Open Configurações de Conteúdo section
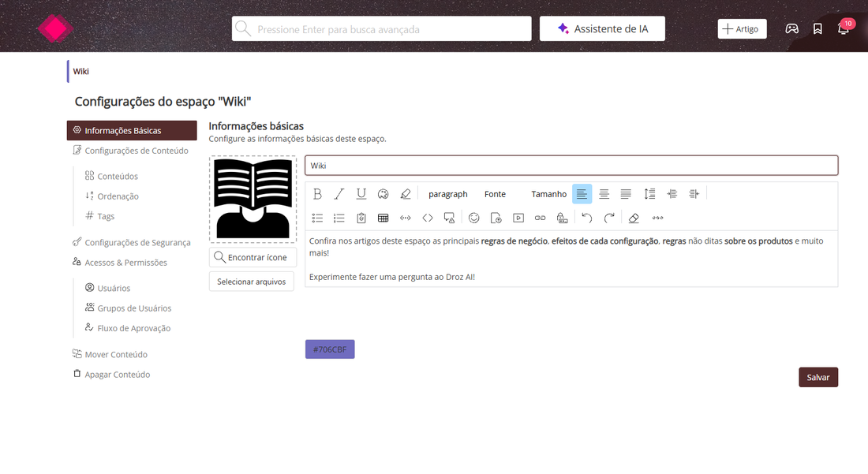This screenshot has width=868, height=474. click(132, 151)
